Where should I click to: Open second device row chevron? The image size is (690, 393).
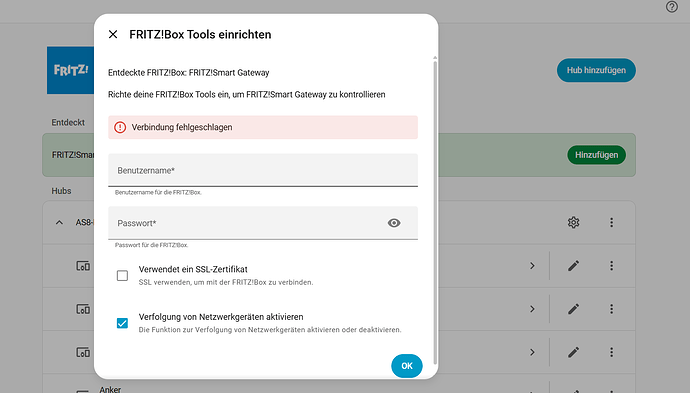click(532, 309)
